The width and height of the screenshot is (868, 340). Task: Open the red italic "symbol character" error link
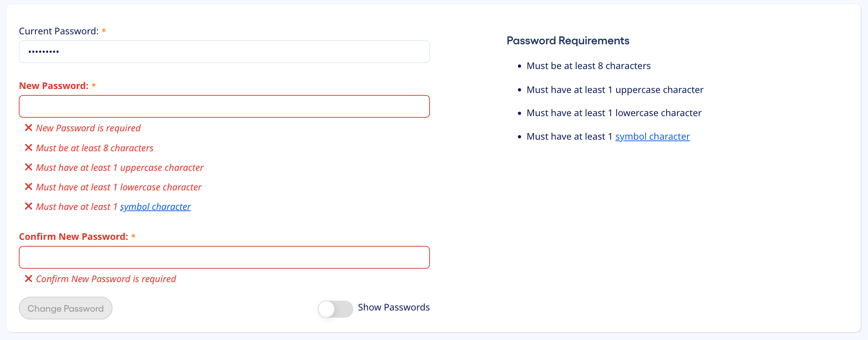point(155,207)
